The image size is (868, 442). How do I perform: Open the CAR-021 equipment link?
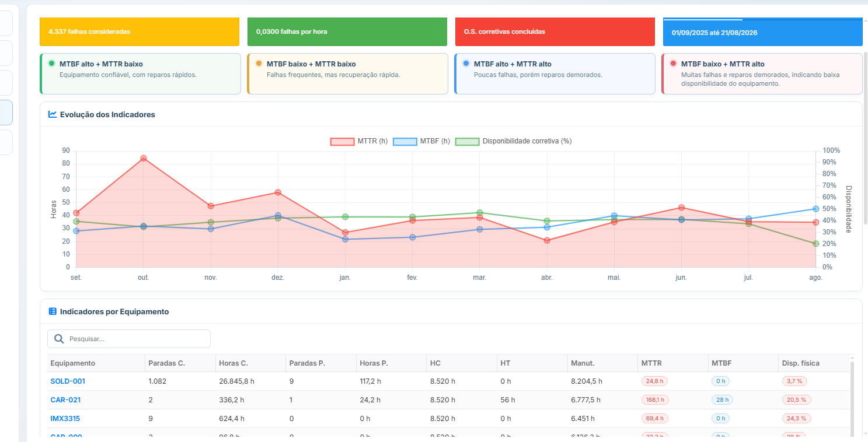(66, 400)
